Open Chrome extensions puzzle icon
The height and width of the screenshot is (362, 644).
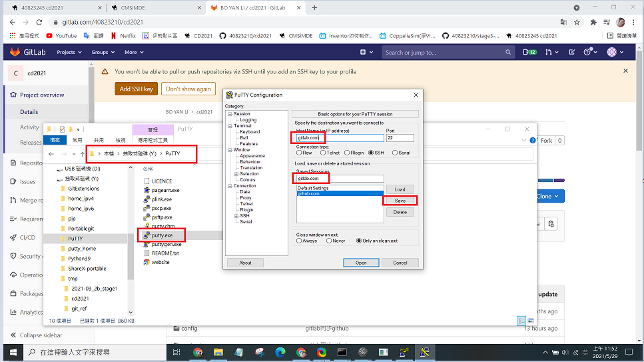tap(593, 22)
